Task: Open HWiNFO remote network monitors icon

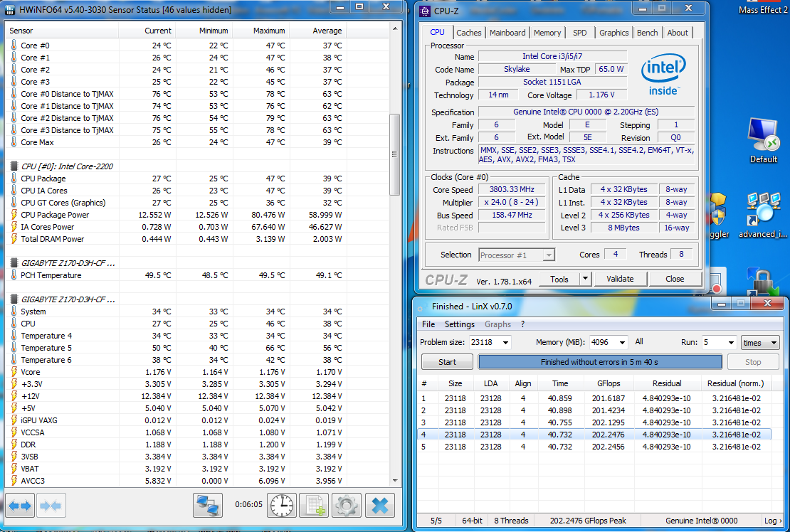Action: pyautogui.click(x=208, y=505)
